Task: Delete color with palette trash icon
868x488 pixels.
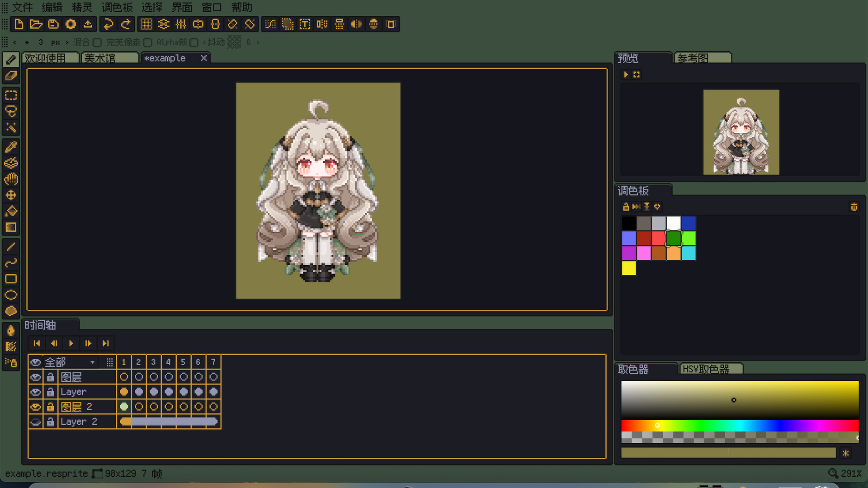Action: 854,207
